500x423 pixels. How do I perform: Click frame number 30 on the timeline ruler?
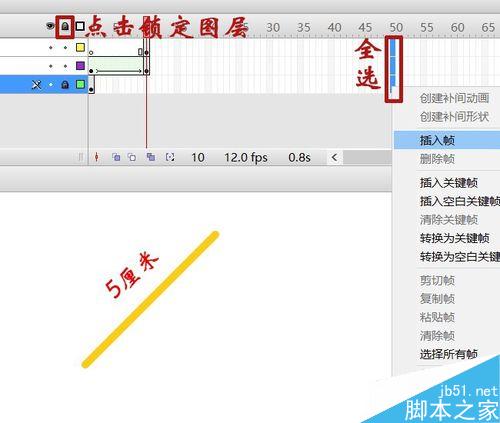(x=273, y=27)
